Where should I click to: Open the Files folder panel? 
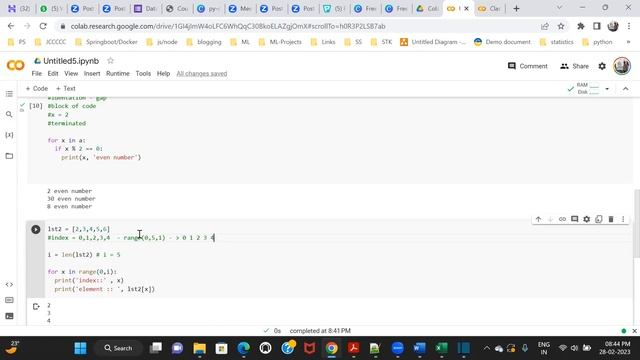pos(9,156)
